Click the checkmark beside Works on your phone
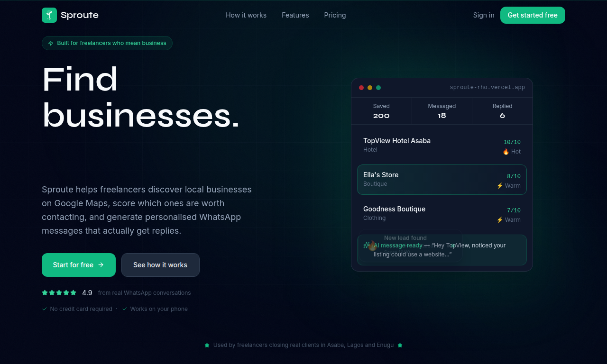The image size is (607, 364). click(125, 309)
